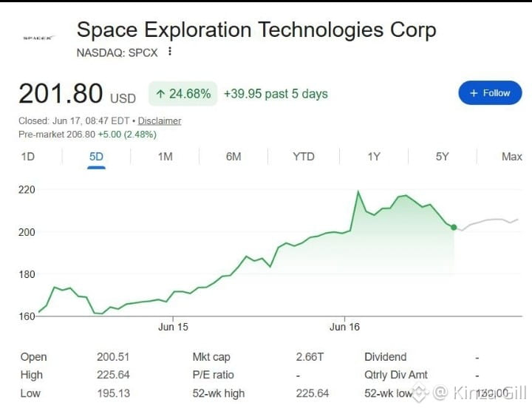Show the Max chart range

(x=511, y=157)
